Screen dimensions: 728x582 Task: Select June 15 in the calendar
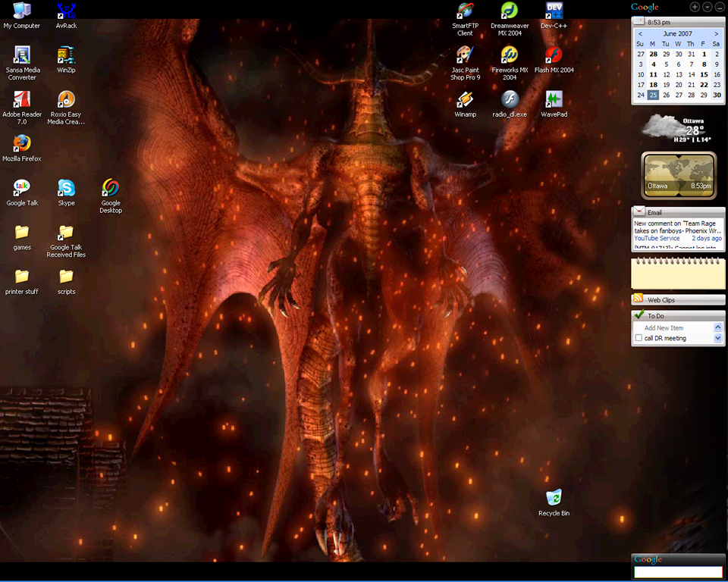point(704,74)
